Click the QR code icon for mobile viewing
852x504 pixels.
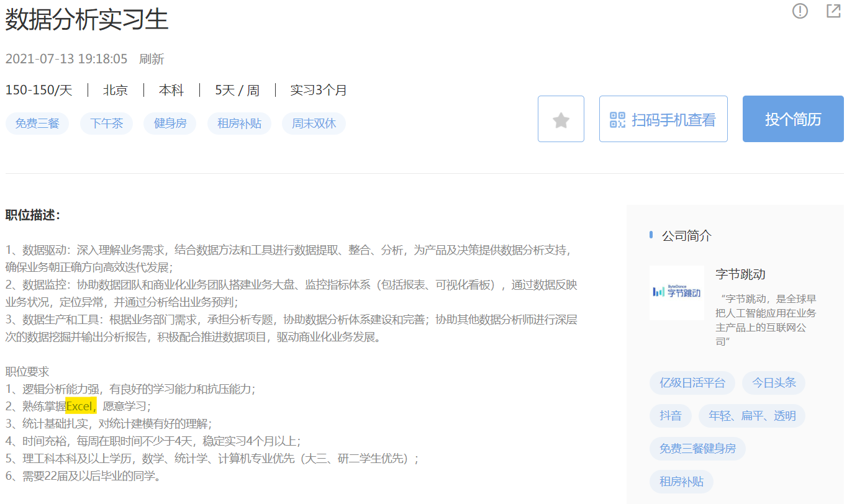(617, 119)
